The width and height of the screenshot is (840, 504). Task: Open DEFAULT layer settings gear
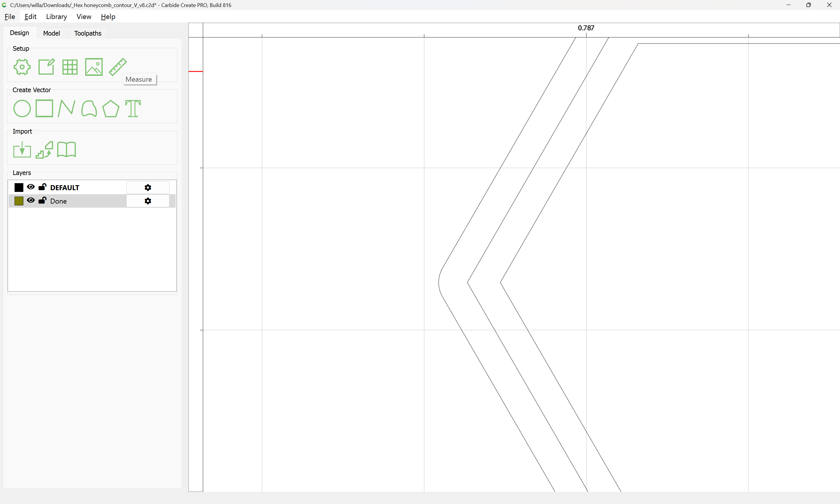click(148, 188)
